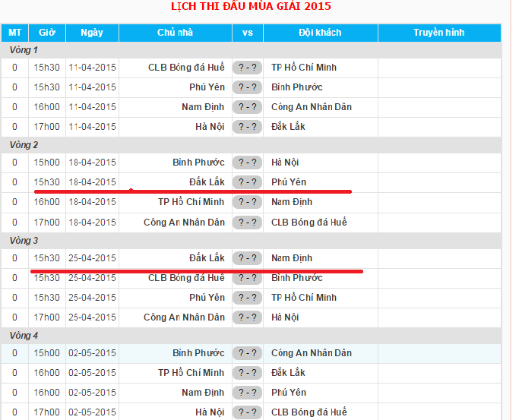Click the 'Đội khách' column header
The image size is (519, 420).
tap(320, 33)
